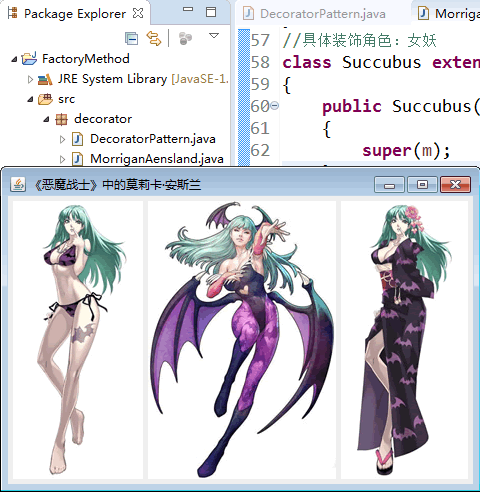
Task: Click line number 62 in editor gutter
Action: 260,151
